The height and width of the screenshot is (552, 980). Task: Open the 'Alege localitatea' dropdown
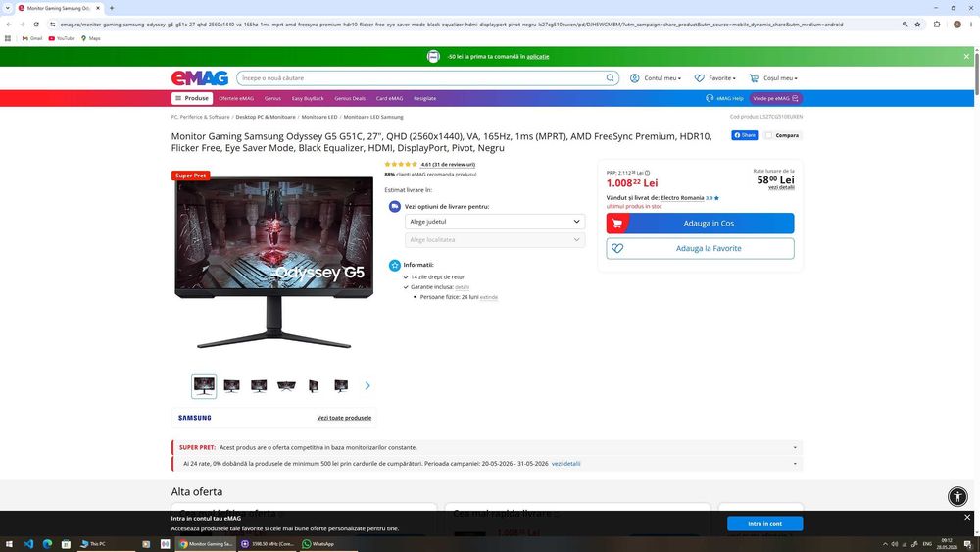[x=495, y=239]
